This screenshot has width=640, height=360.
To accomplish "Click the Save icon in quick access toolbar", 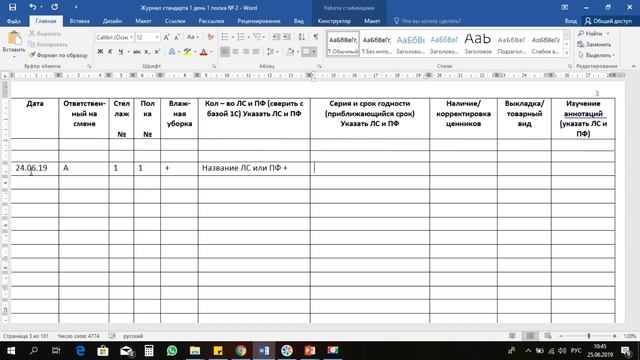I will pyautogui.click(x=13, y=7).
